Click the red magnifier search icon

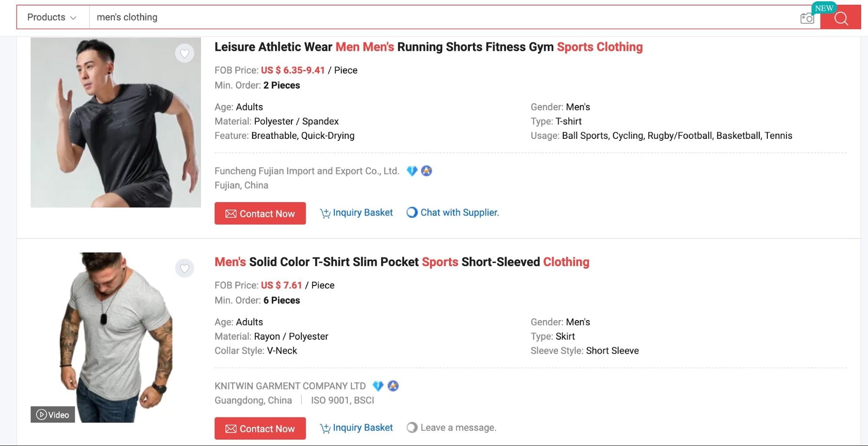pos(842,18)
